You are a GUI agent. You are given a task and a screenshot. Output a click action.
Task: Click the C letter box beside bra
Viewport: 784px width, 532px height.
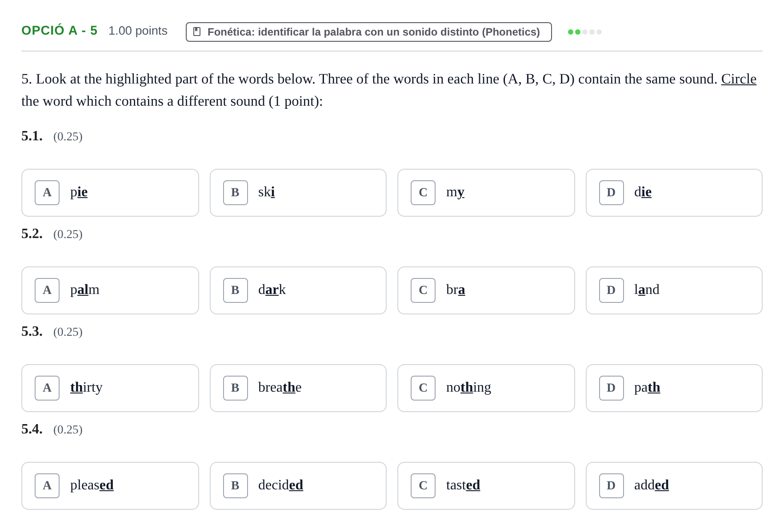tap(423, 290)
